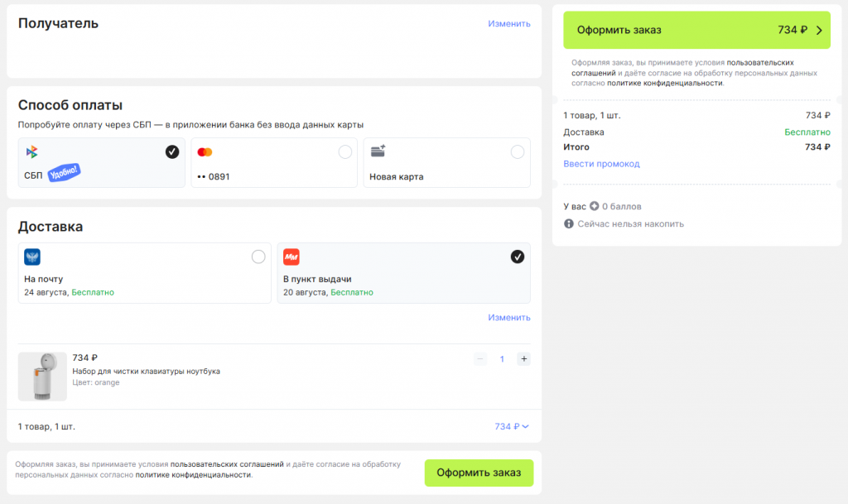Click 'Ввести промокод' link
This screenshot has width=848, height=504.
pos(601,164)
